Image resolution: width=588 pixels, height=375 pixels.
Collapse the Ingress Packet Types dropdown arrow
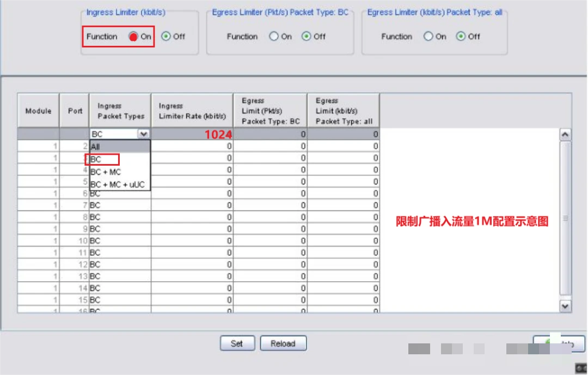coord(144,134)
